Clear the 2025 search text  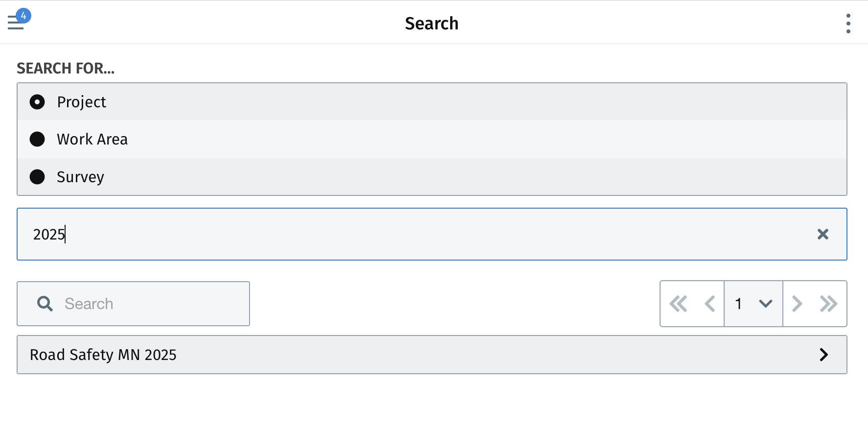pos(822,234)
